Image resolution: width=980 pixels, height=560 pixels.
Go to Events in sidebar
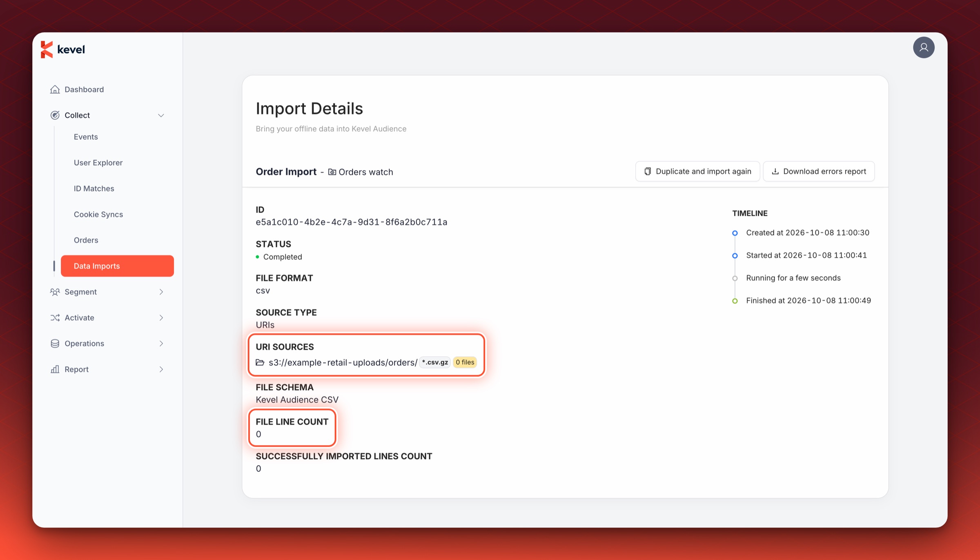86,137
